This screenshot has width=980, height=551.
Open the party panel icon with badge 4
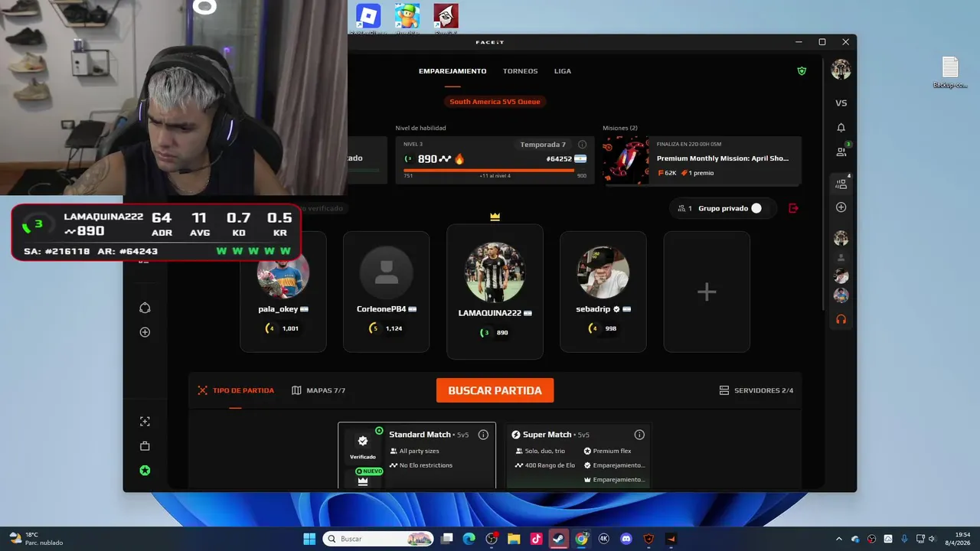pos(841,183)
